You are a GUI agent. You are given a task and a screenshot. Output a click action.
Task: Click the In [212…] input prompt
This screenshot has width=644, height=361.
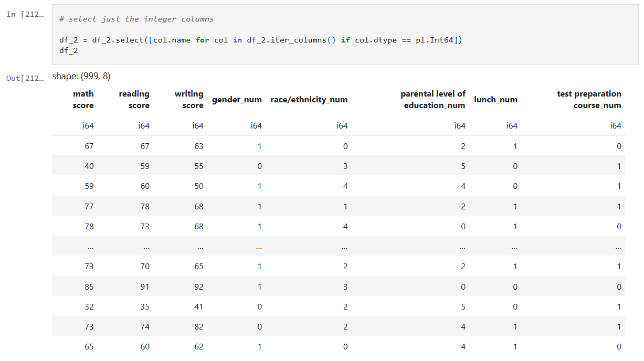[x=26, y=14]
